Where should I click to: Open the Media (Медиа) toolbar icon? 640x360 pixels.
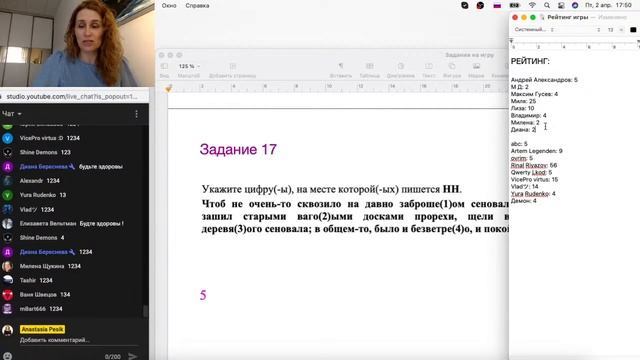point(476,66)
